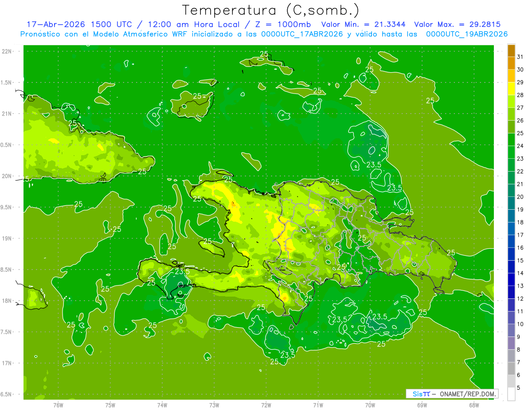The width and height of the screenshot is (532, 411).
Task: Click the 68W longitude axis label
Action: click(473, 405)
